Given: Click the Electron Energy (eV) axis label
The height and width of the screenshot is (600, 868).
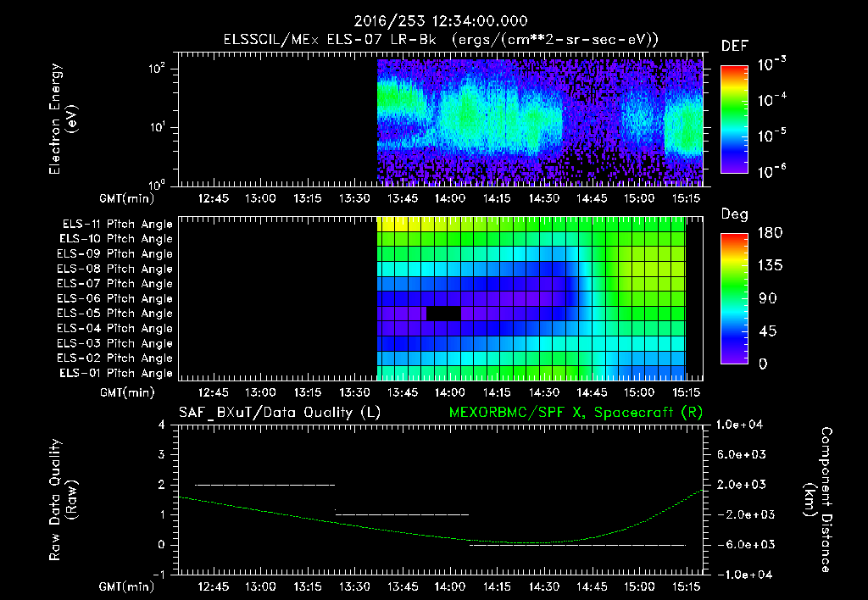Looking at the screenshot, I should 63,119.
